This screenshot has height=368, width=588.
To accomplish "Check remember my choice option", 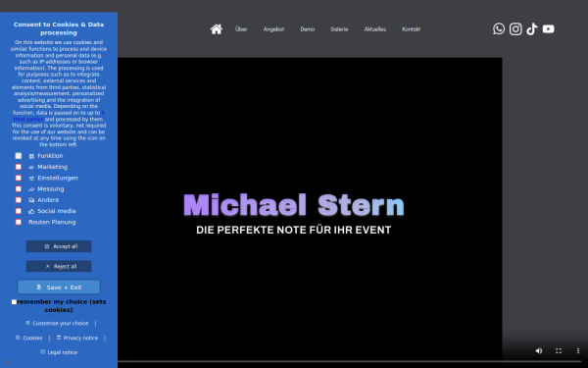I will click(x=14, y=302).
